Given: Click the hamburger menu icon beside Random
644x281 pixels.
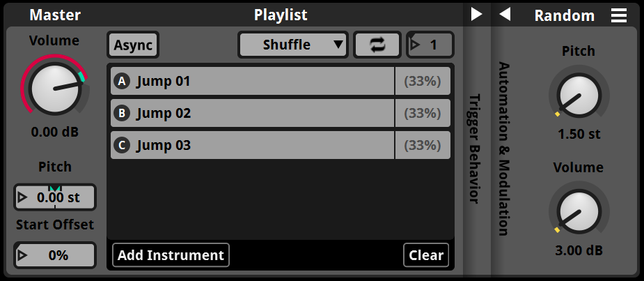Looking at the screenshot, I should (x=619, y=15).
